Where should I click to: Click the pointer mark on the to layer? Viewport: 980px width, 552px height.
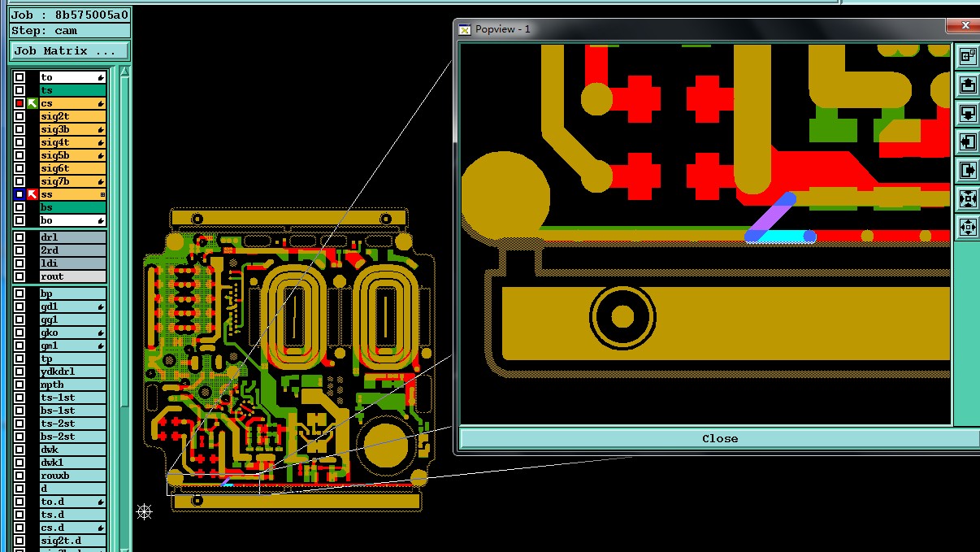pos(101,77)
